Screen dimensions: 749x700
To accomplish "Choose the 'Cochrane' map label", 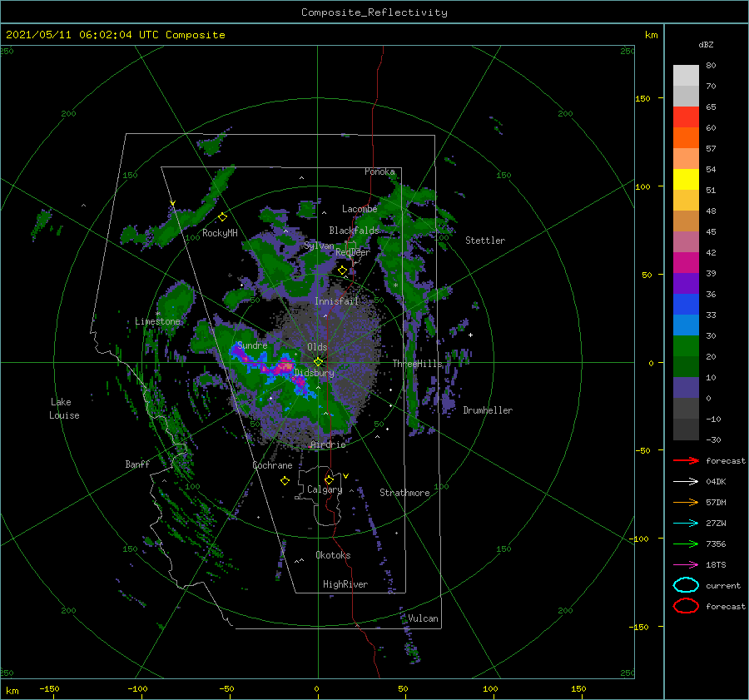I will 272,465.
